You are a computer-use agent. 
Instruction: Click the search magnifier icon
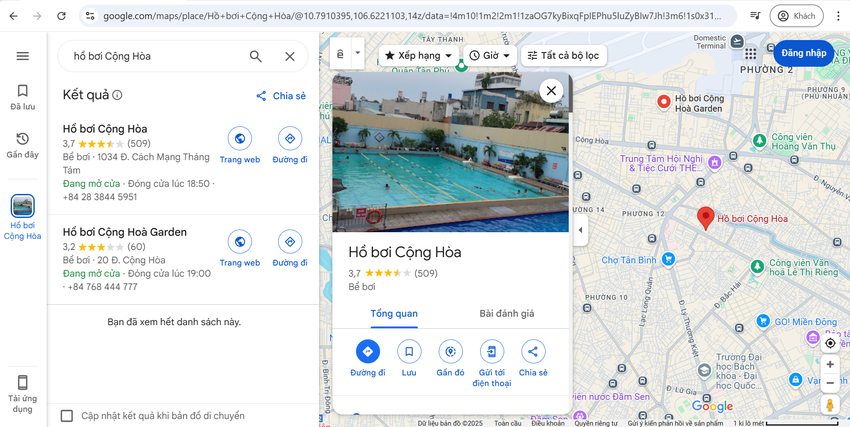click(x=255, y=56)
